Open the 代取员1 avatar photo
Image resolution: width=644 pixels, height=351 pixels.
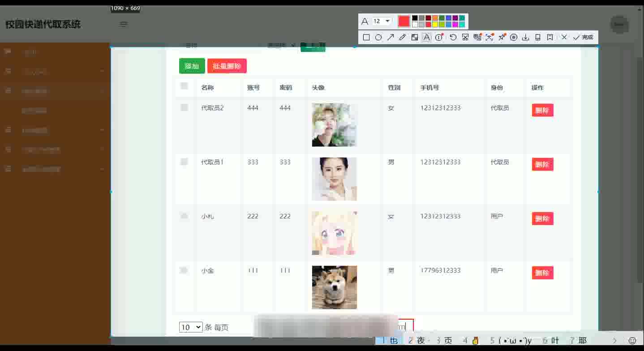click(334, 179)
